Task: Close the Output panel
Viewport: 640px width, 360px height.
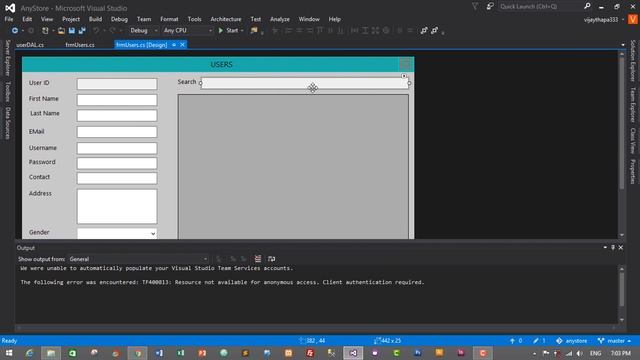Action: click(621, 248)
